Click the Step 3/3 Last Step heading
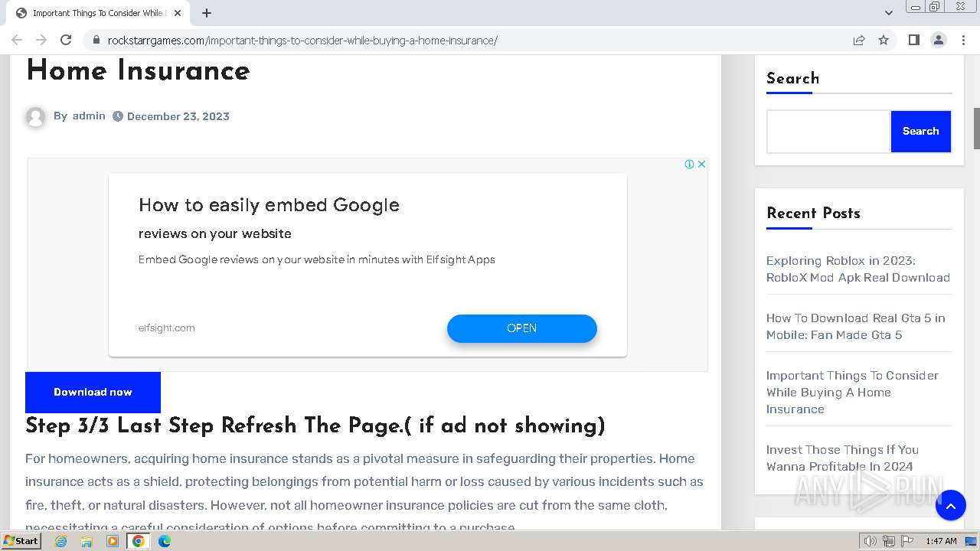Screen dimensions: 980x551 tap(315, 425)
